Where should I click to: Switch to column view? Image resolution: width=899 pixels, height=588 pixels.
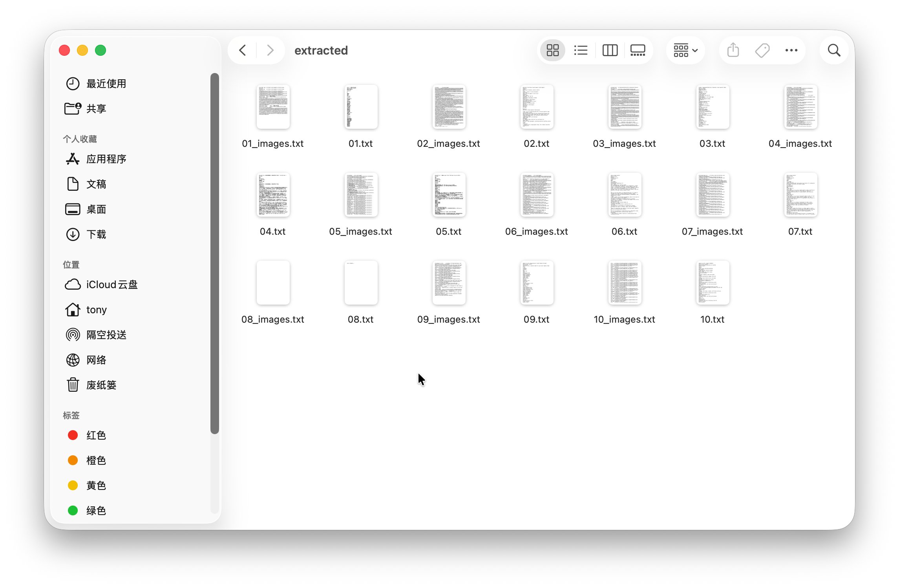coord(610,50)
